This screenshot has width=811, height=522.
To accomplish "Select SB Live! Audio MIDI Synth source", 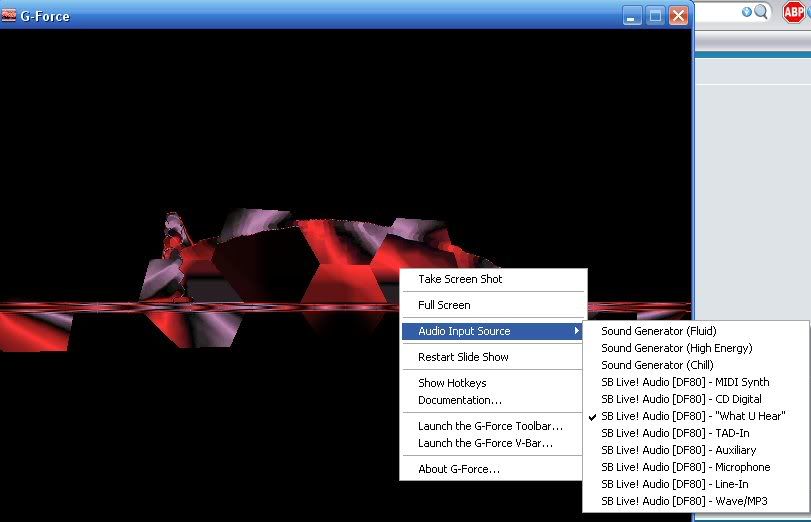I will 696,382.
